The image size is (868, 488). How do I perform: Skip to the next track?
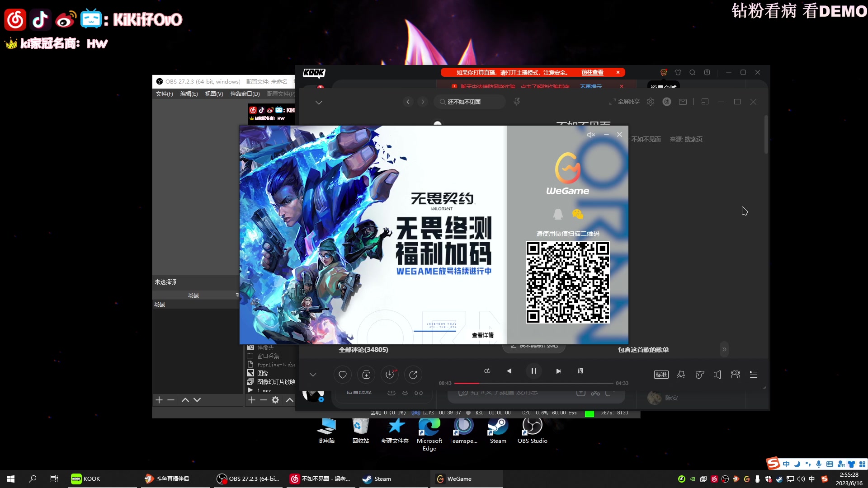[x=559, y=371]
